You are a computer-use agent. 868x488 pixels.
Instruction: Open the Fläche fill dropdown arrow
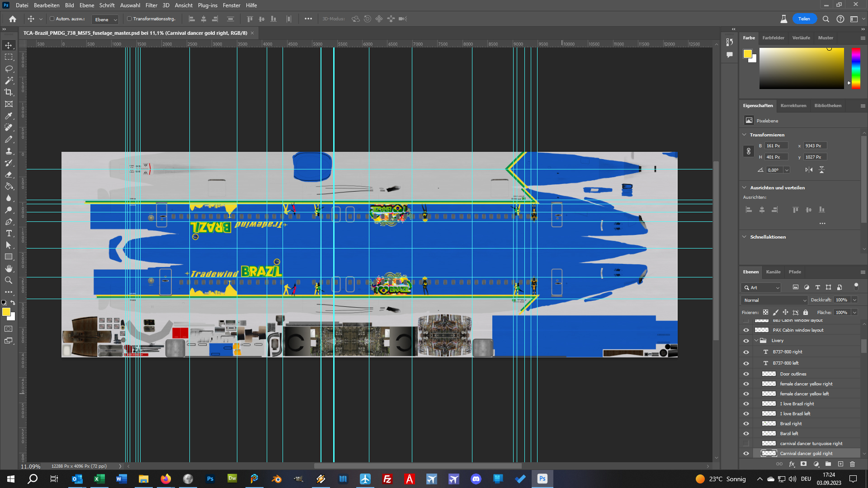(854, 313)
